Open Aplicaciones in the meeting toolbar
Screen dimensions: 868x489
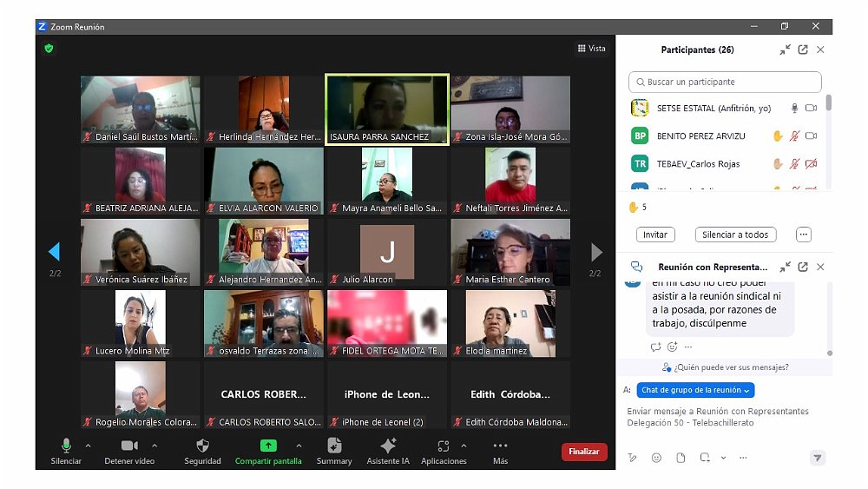point(443,446)
